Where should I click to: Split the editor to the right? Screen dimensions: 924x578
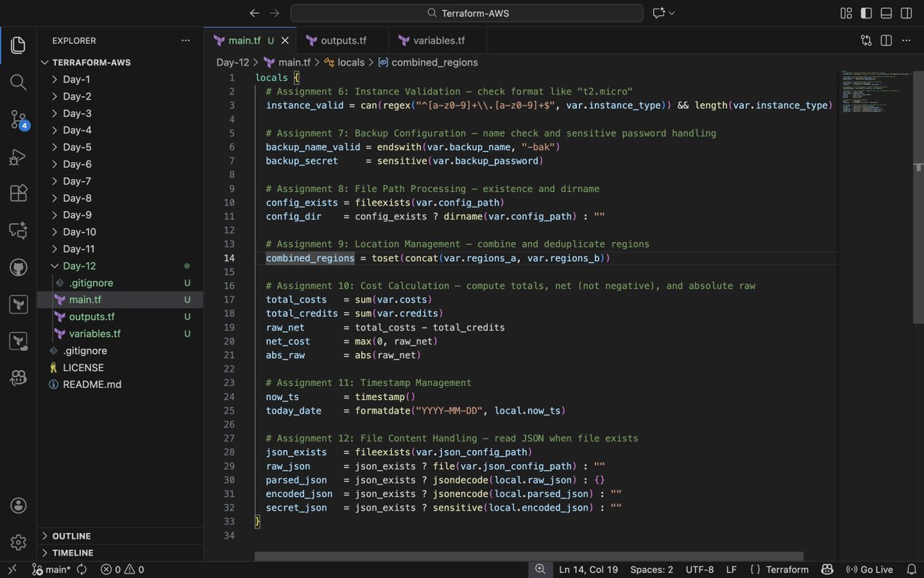(x=886, y=40)
